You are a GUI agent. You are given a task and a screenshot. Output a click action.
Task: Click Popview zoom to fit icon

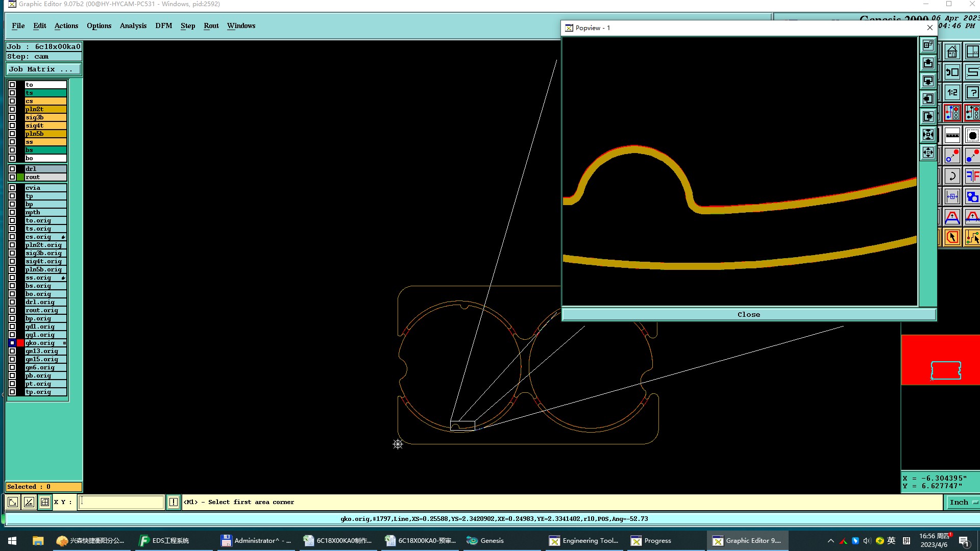pos(928,135)
